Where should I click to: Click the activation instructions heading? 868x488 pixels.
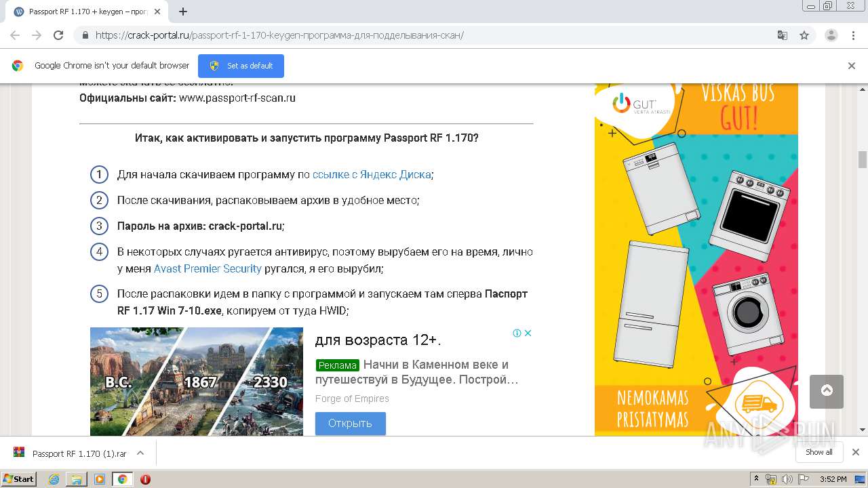pyautogui.click(x=307, y=138)
